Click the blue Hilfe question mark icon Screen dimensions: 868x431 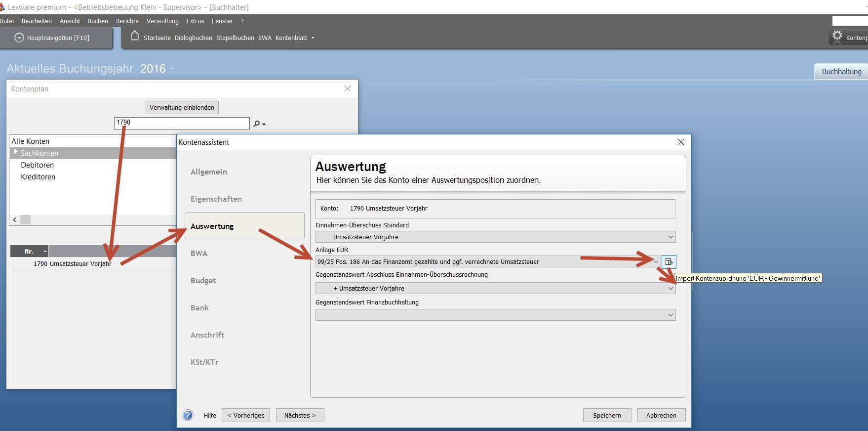(188, 415)
